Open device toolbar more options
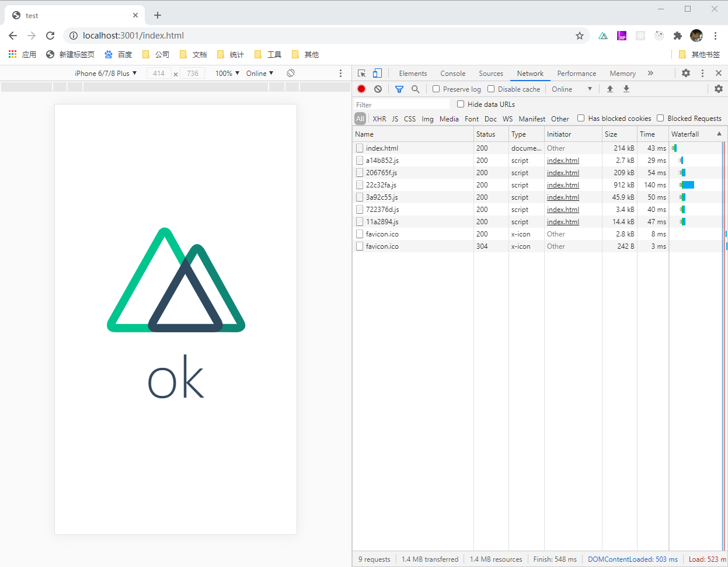Image resolution: width=728 pixels, height=567 pixels. tap(341, 73)
